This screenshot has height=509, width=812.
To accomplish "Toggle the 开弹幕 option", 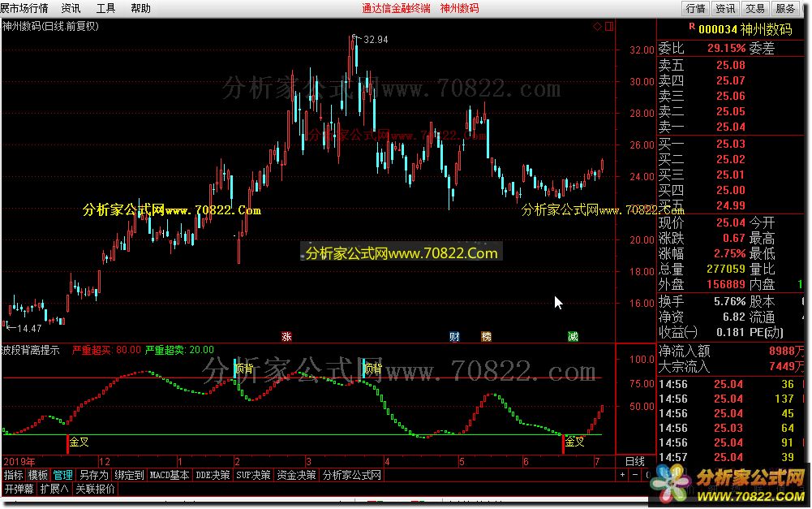I will pyautogui.click(x=19, y=489).
